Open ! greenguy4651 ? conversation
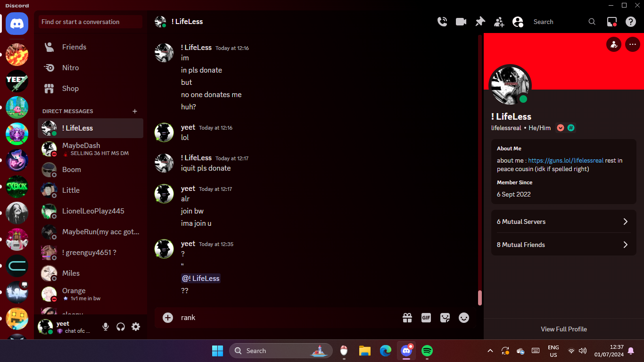The image size is (644, 362). click(91, 253)
